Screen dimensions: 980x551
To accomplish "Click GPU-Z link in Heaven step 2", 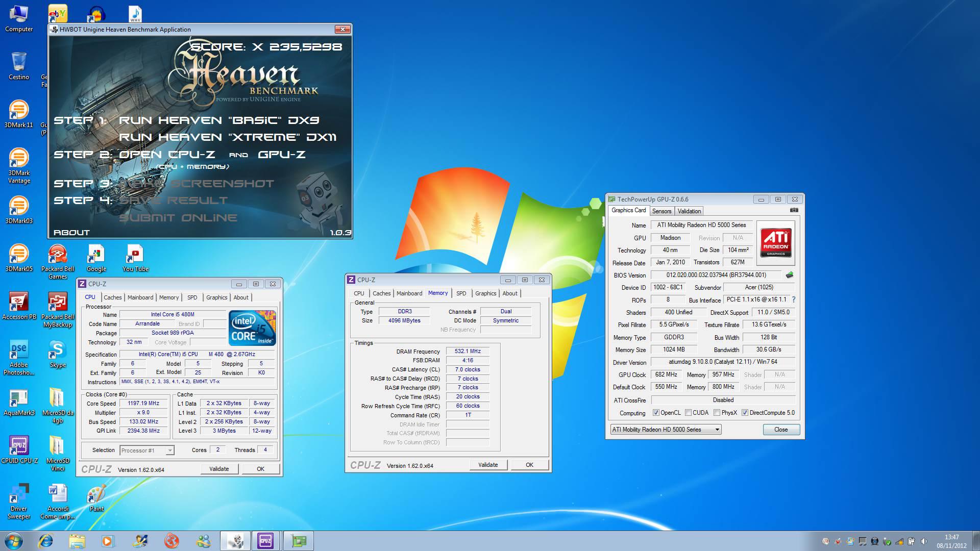I will click(x=282, y=155).
